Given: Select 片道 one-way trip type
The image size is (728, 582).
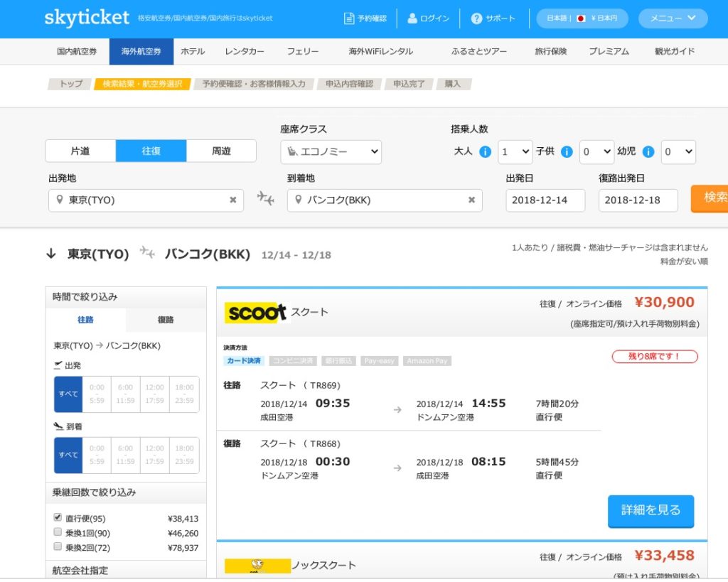Looking at the screenshot, I should [80, 151].
